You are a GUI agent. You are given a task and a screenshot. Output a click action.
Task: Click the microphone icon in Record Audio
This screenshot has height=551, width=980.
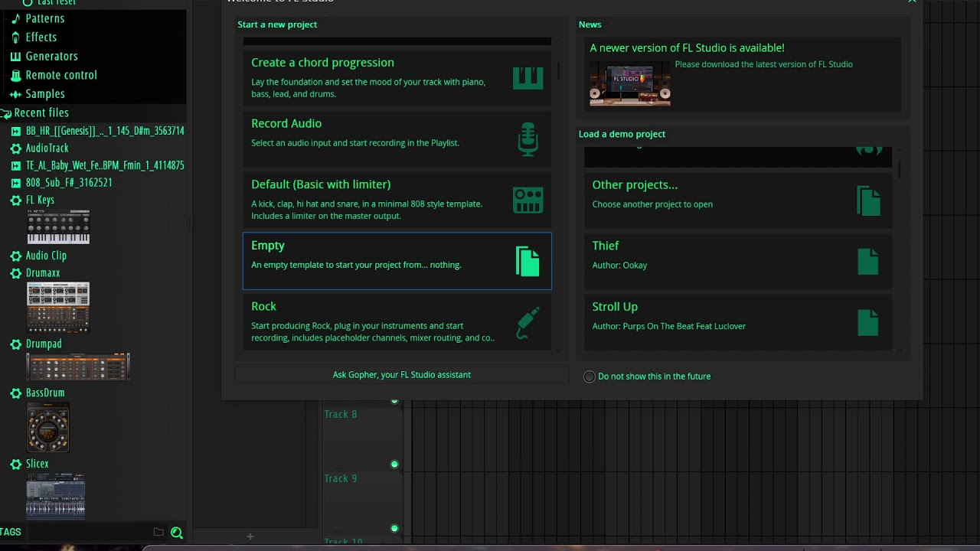(x=528, y=139)
